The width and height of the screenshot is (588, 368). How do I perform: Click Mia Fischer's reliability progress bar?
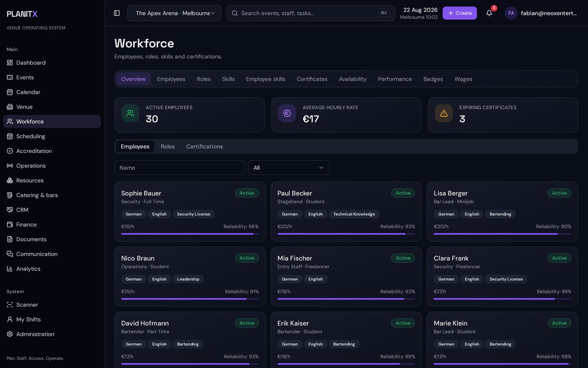pyautogui.click(x=346, y=299)
